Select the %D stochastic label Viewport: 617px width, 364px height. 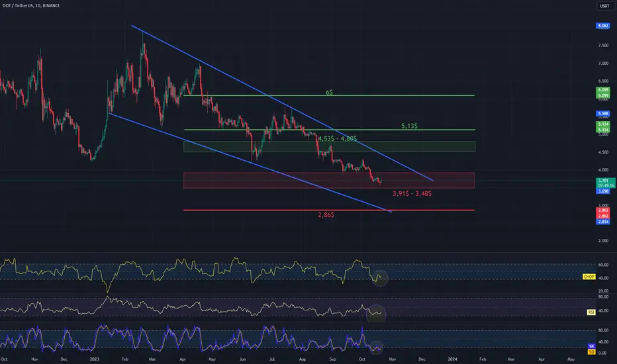[x=591, y=352]
